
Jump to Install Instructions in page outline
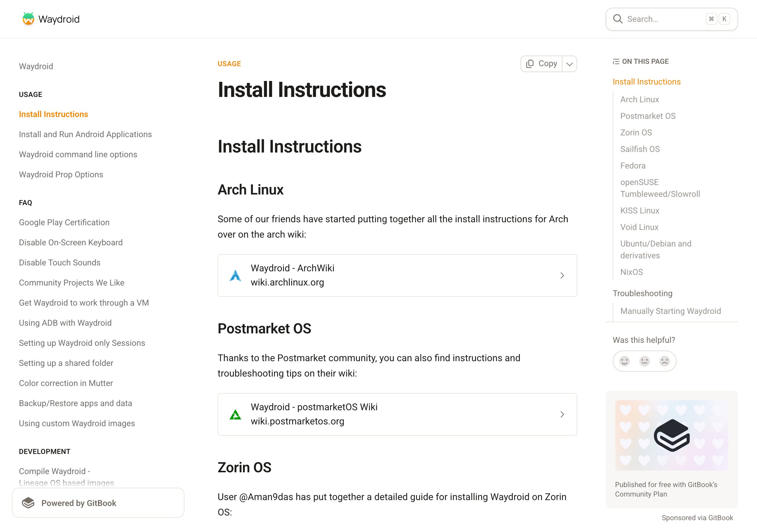(x=646, y=82)
